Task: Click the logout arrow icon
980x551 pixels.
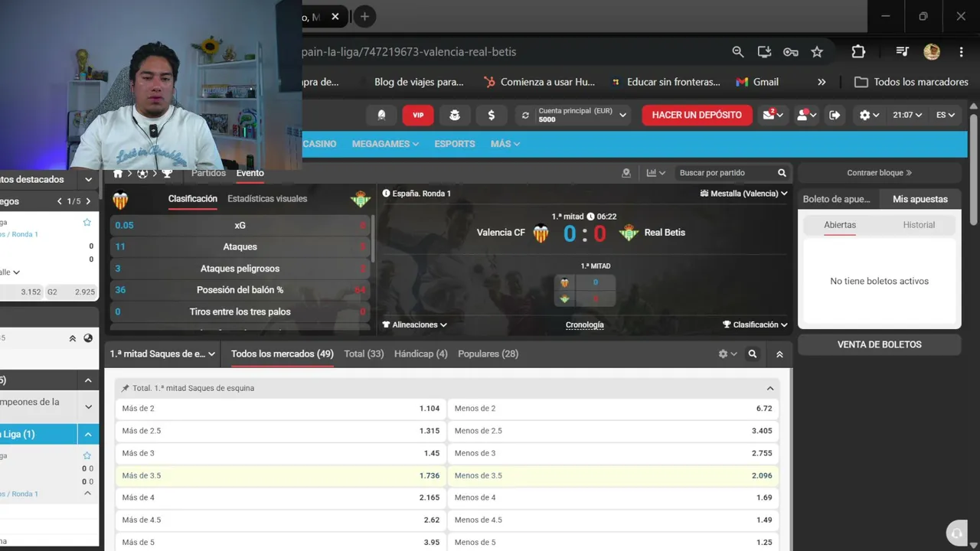Action: (835, 115)
